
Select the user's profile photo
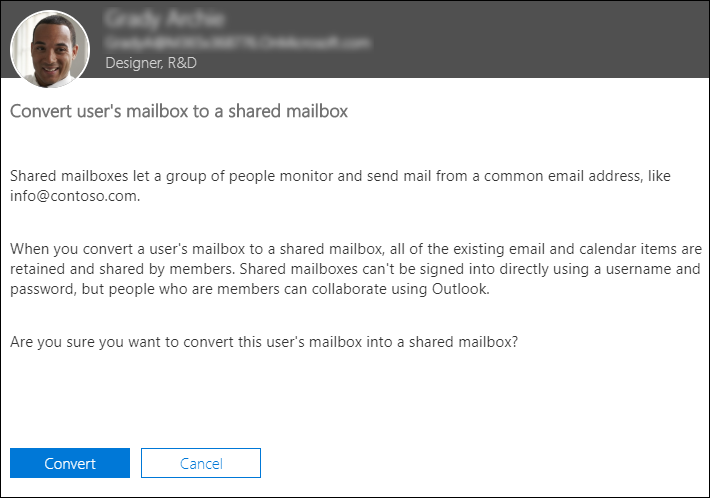50,49
